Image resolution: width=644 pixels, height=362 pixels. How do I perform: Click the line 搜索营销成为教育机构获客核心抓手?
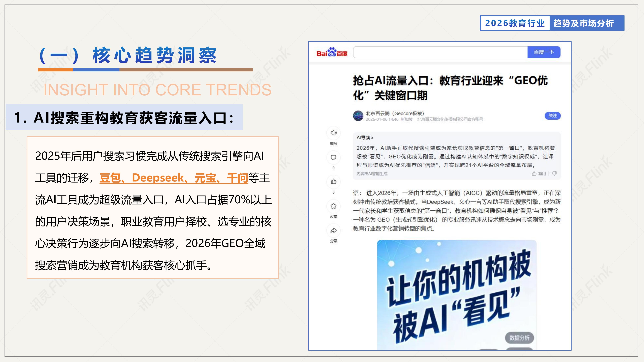[x=124, y=265]
